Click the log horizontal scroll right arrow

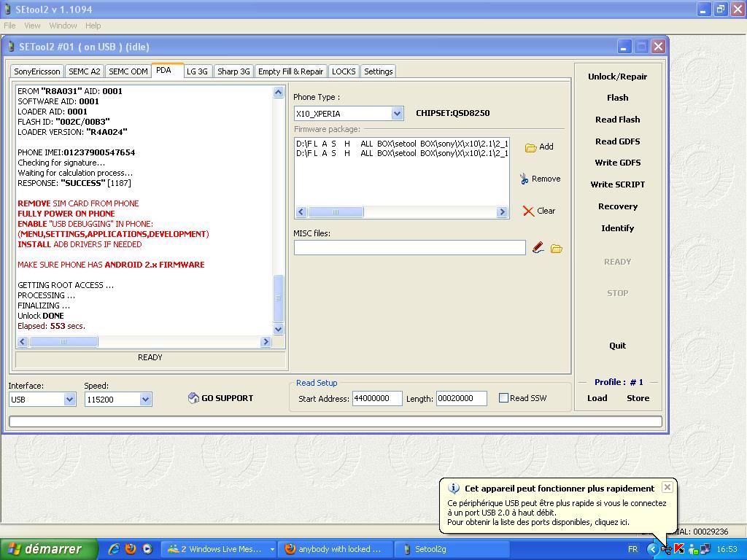tap(266, 341)
